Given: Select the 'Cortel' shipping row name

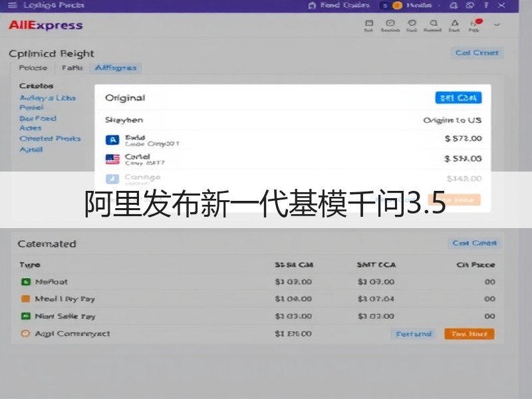Looking at the screenshot, I should point(137,157).
